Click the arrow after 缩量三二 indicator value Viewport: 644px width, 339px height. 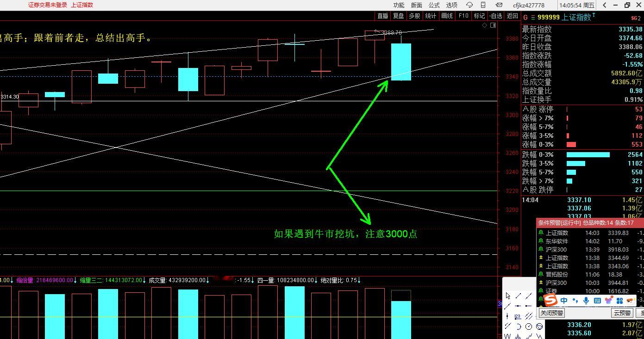(144, 280)
